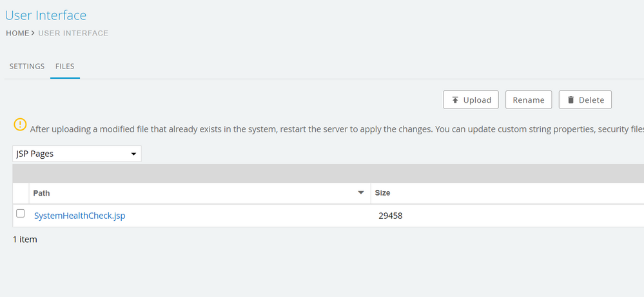This screenshot has height=297, width=644.
Task: Click the 29458 size cell
Action: click(391, 216)
